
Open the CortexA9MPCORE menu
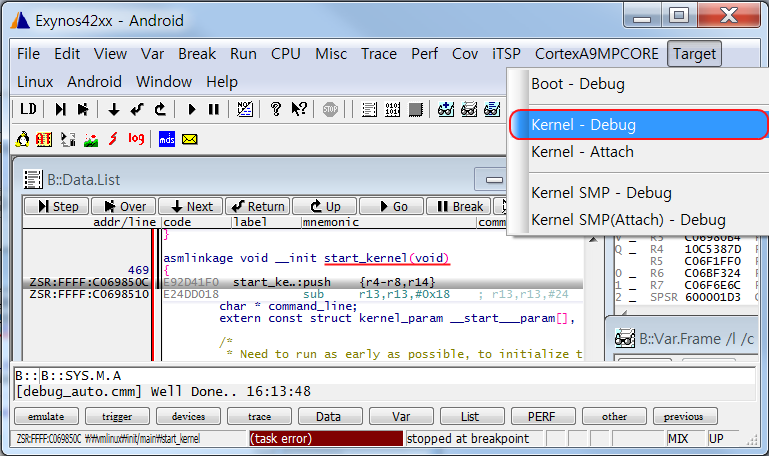tap(599, 54)
